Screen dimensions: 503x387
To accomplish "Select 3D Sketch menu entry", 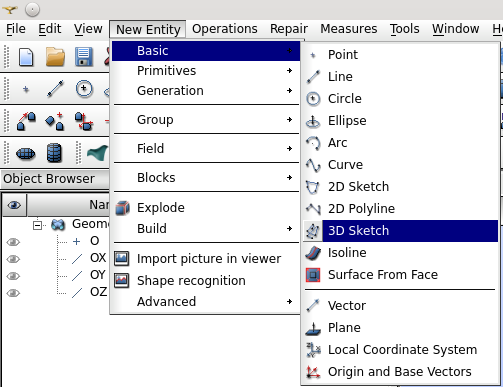I will pos(400,231).
